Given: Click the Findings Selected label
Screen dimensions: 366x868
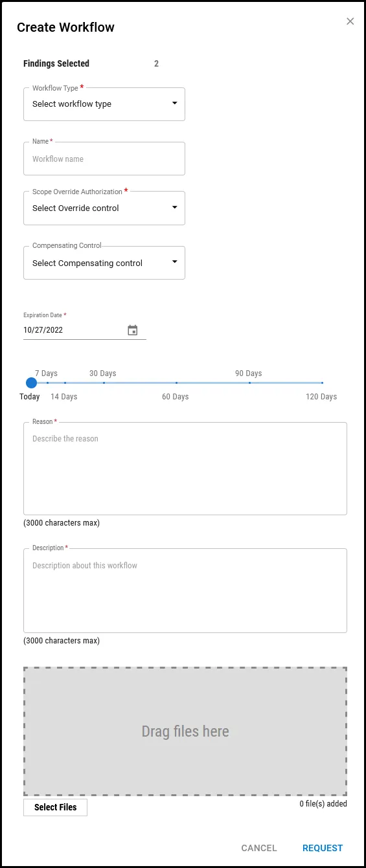Looking at the screenshot, I should (x=56, y=63).
